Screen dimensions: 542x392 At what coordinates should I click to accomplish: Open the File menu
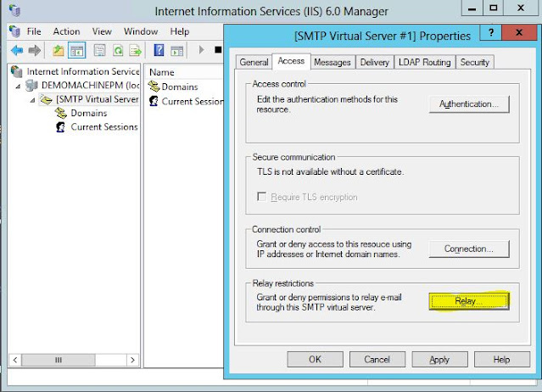34,31
